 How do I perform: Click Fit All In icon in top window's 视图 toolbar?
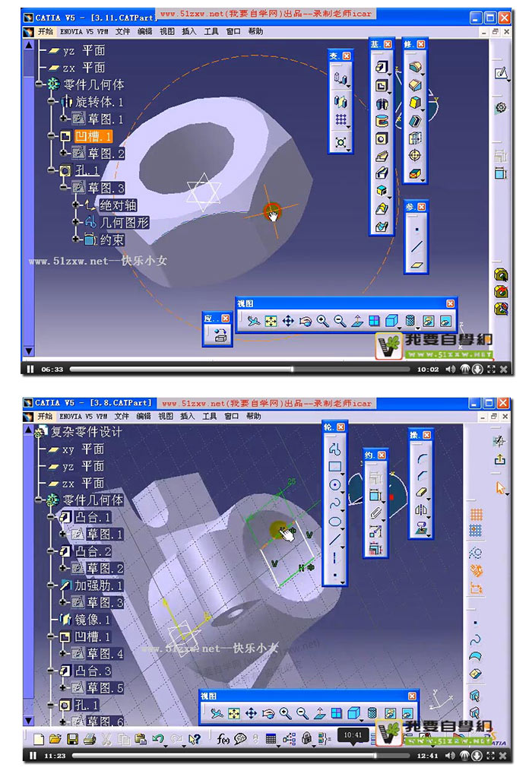(271, 322)
